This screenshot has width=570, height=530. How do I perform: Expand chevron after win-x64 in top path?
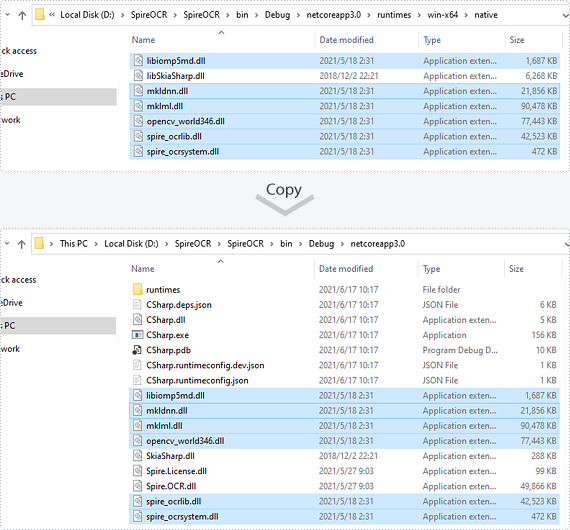coord(466,15)
